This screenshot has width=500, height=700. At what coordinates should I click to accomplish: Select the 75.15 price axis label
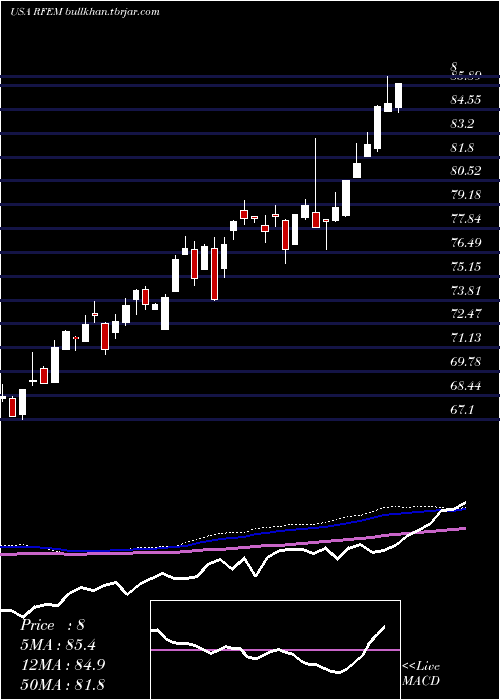point(466,267)
